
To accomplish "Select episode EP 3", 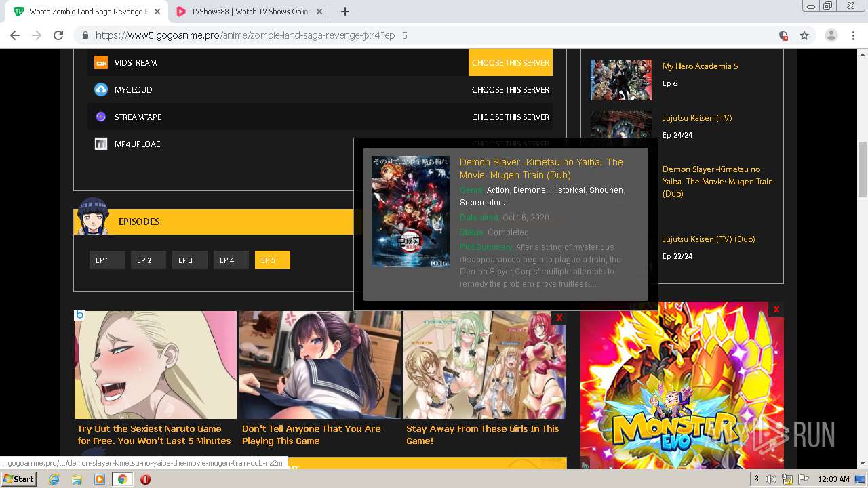I will point(189,260).
